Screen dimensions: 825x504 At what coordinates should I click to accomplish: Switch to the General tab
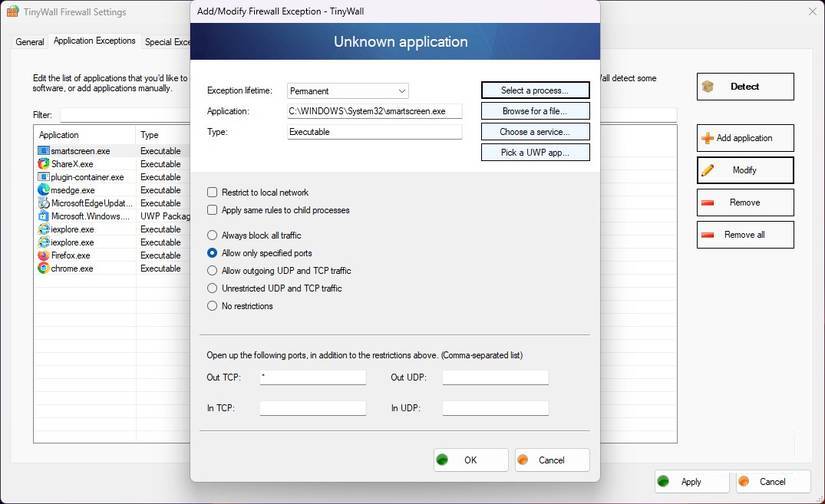tap(29, 42)
